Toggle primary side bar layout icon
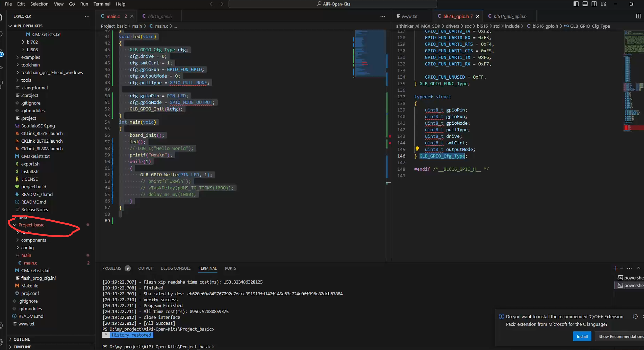The image size is (644, 350). [x=576, y=4]
